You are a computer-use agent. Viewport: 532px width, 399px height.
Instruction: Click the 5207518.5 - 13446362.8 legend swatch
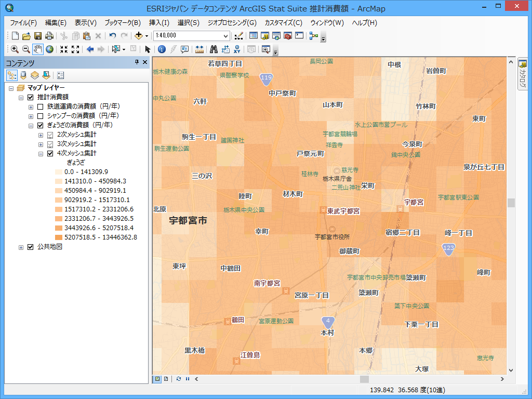point(58,237)
